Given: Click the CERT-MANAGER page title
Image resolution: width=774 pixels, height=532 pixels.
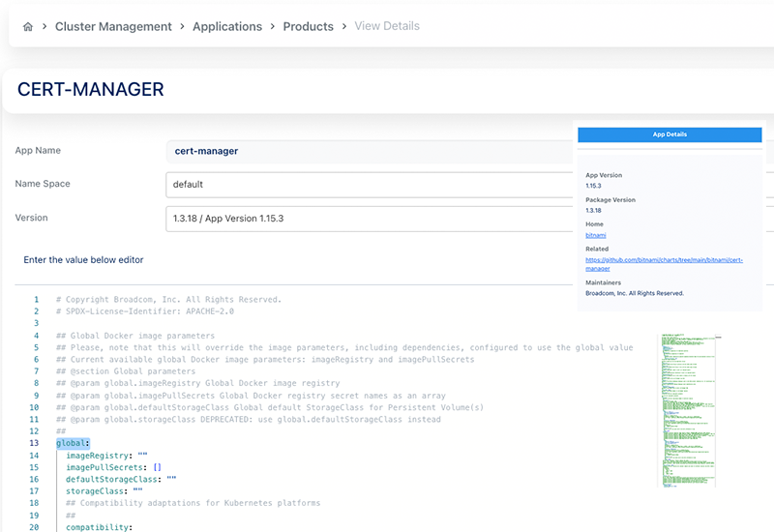Looking at the screenshot, I should (x=90, y=89).
